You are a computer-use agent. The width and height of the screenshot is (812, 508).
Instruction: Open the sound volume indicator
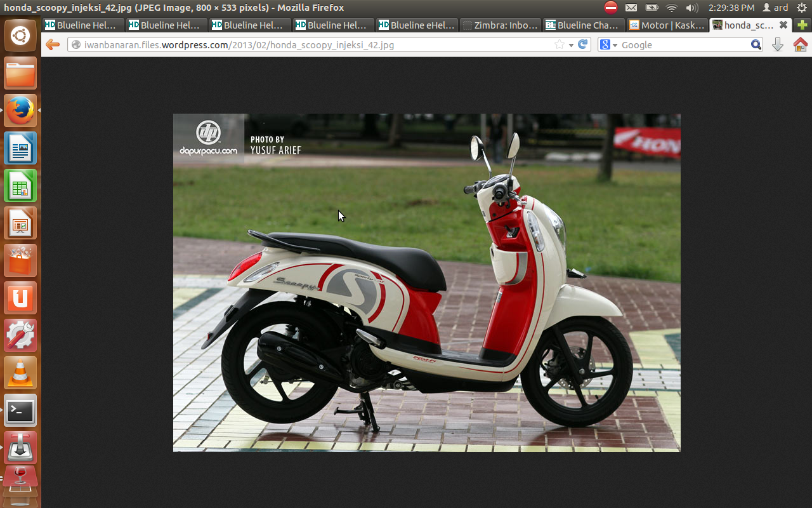(691, 8)
